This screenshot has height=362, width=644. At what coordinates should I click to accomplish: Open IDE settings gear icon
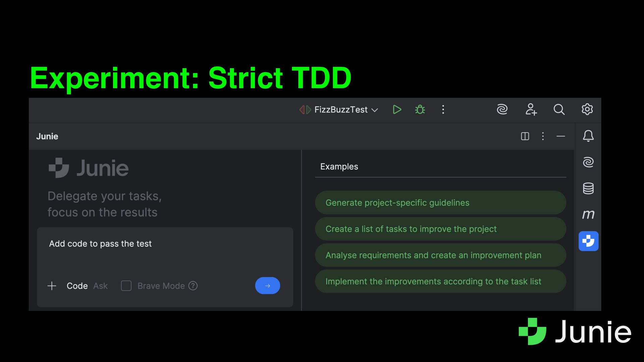[x=587, y=109]
